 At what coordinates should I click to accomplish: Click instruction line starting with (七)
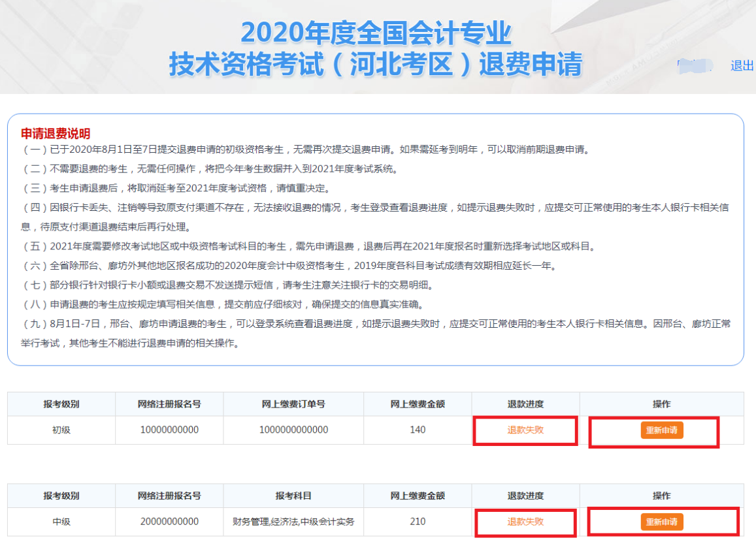point(228,285)
